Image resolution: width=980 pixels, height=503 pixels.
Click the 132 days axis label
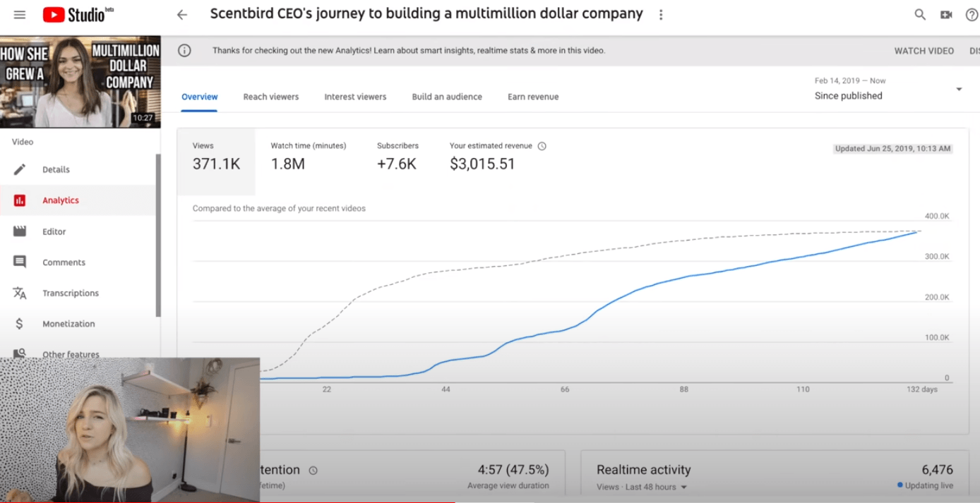pos(921,389)
